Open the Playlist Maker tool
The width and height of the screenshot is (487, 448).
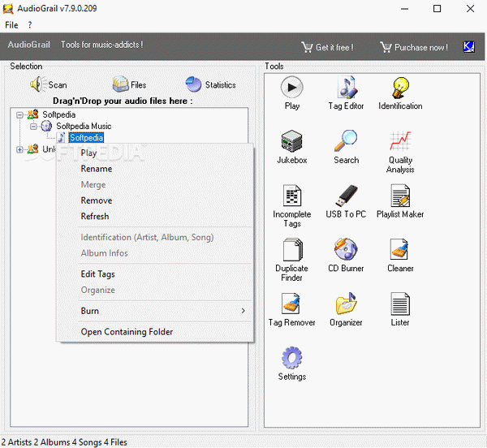400,196
